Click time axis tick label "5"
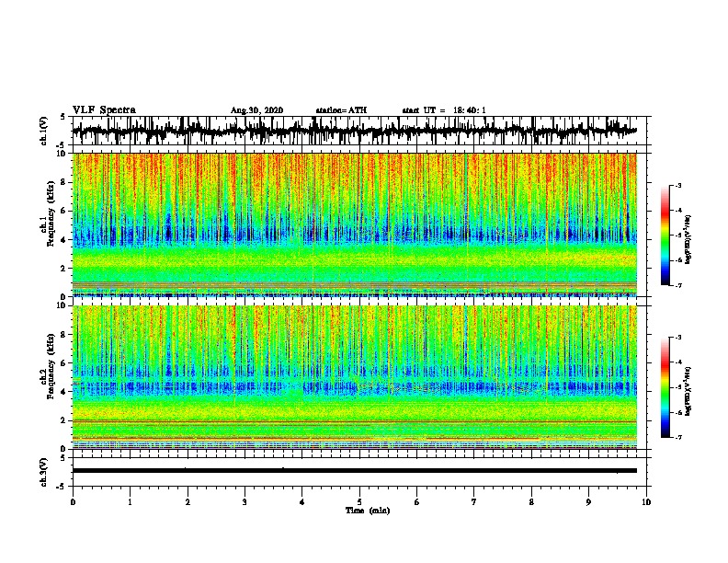This screenshot has height=563, width=728. (359, 502)
